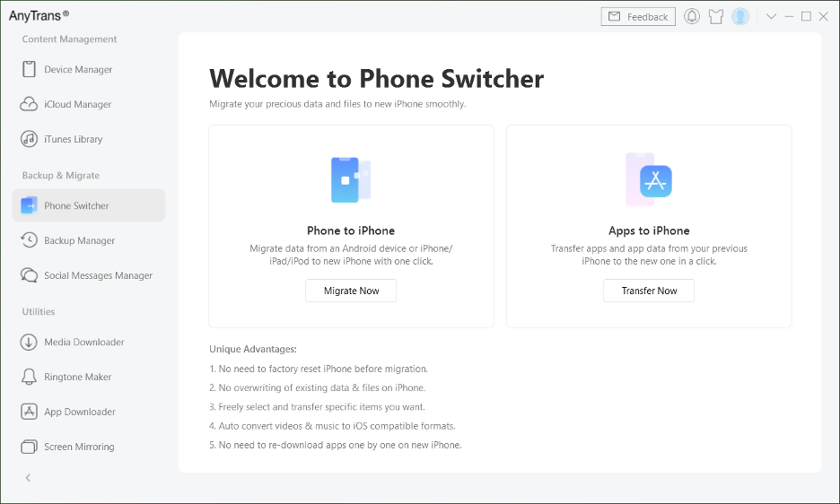Click the Media Downloader arrow icon
This screenshot has height=504, width=840.
tap(29, 342)
